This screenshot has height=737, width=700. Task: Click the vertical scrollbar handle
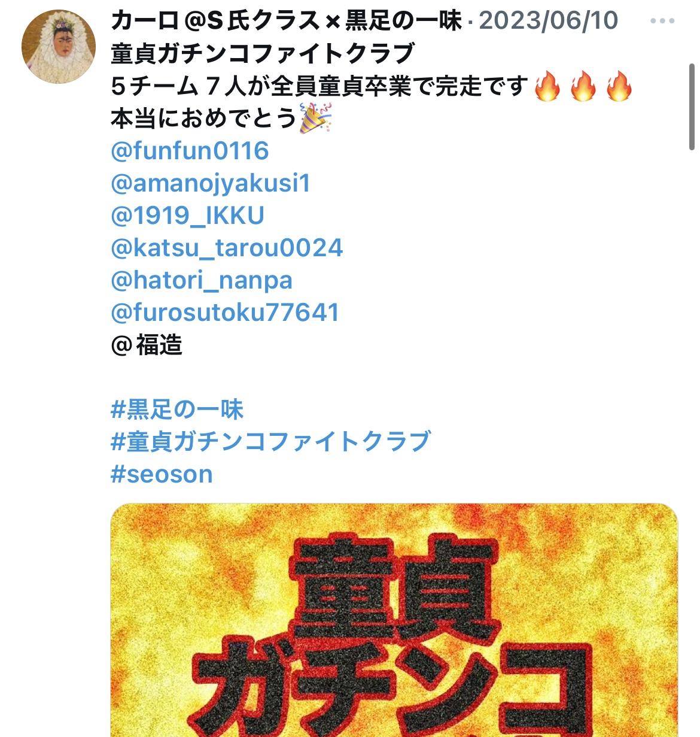pos(692,107)
